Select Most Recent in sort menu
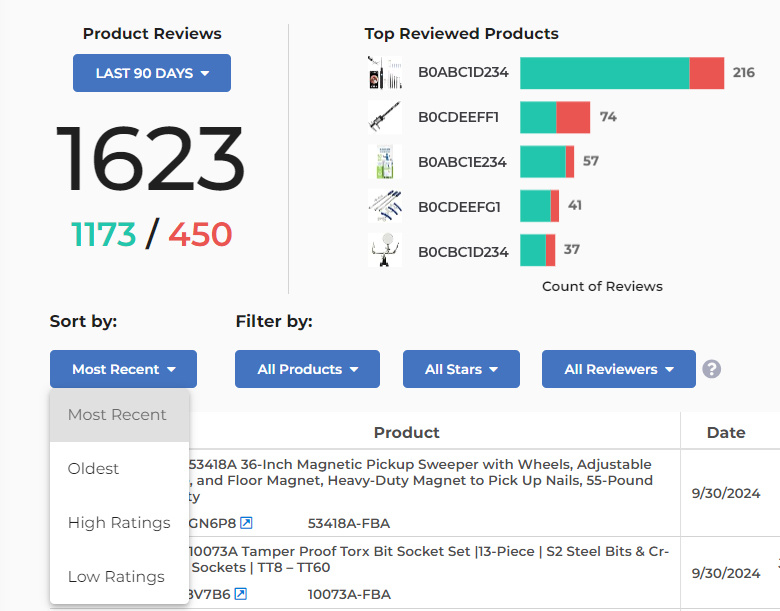 [x=117, y=415]
